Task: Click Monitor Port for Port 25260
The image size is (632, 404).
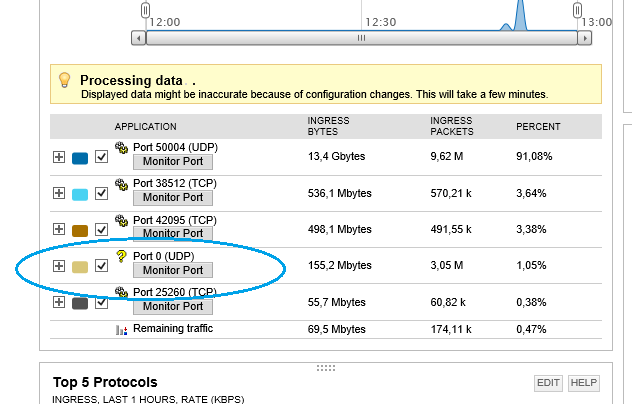Action: pos(173,306)
